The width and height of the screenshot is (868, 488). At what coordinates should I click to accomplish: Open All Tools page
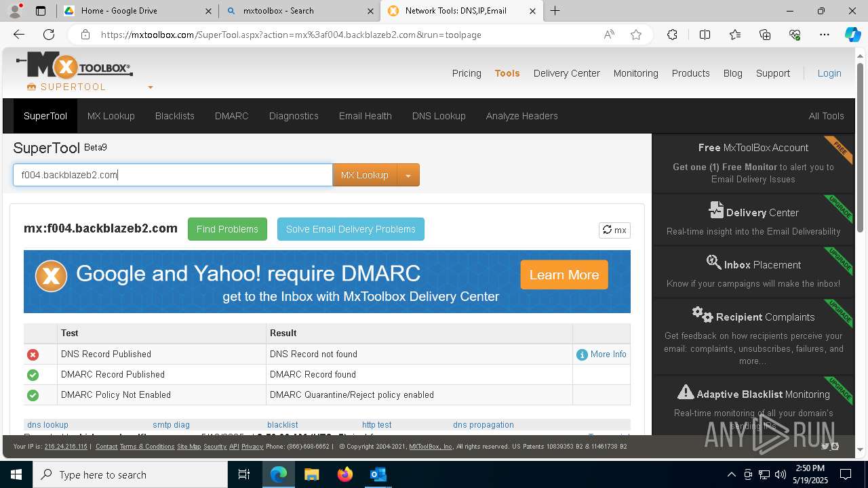827,116
